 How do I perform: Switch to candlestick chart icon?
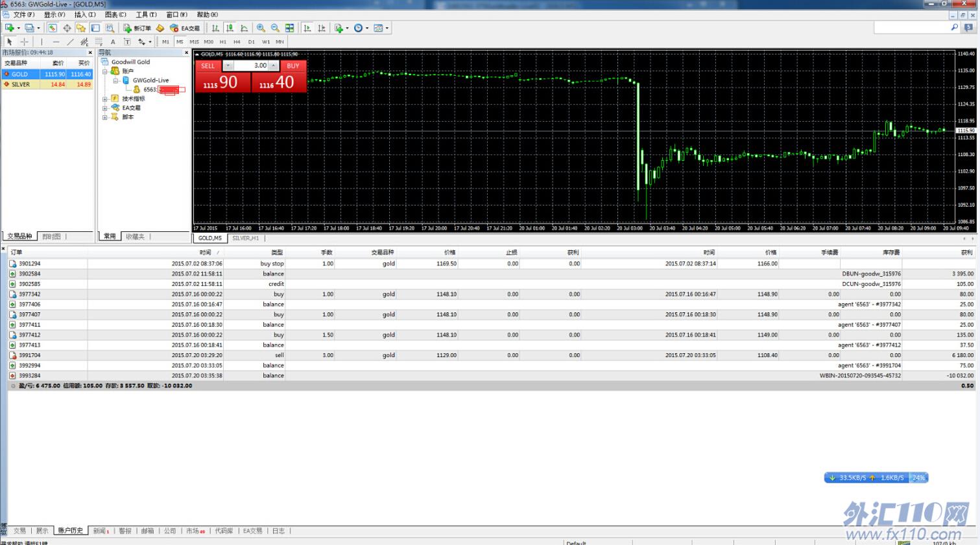(230, 28)
